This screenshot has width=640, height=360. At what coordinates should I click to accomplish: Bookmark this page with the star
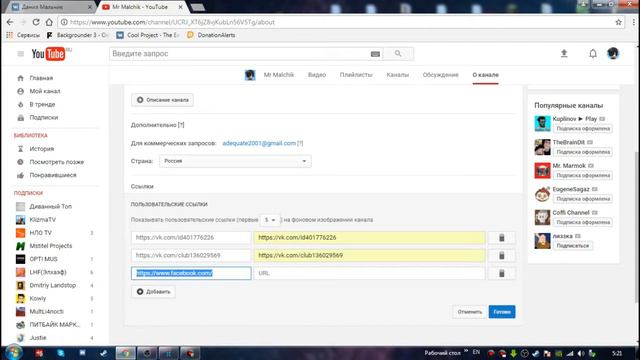[x=618, y=22]
